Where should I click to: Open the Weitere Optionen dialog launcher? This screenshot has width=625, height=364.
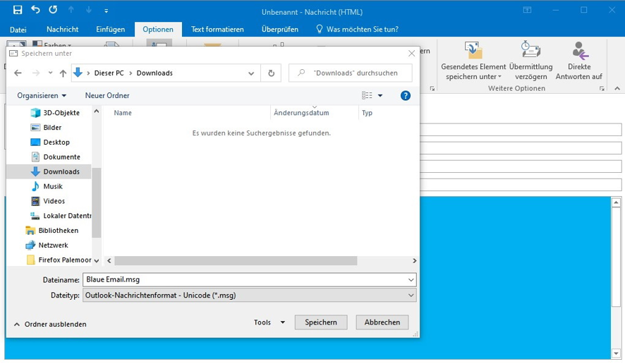coord(602,88)
